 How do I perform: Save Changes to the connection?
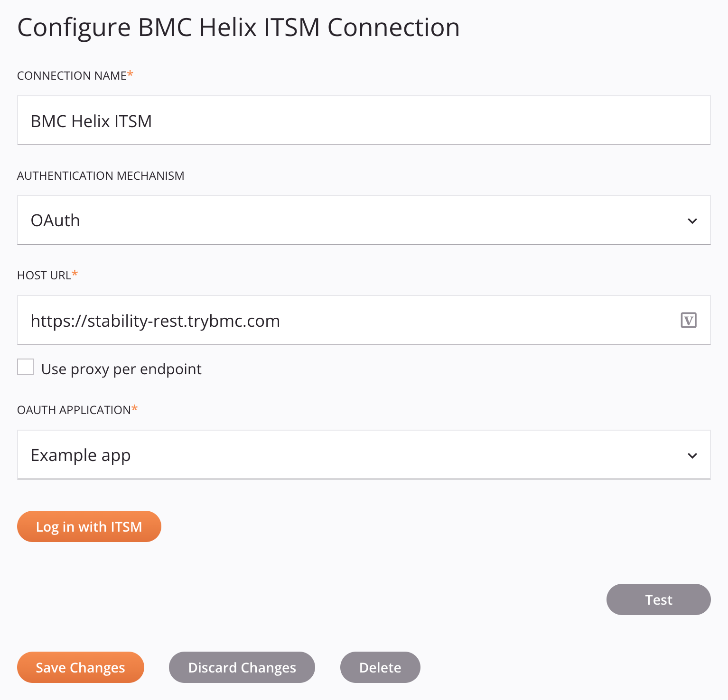[81, 667]
